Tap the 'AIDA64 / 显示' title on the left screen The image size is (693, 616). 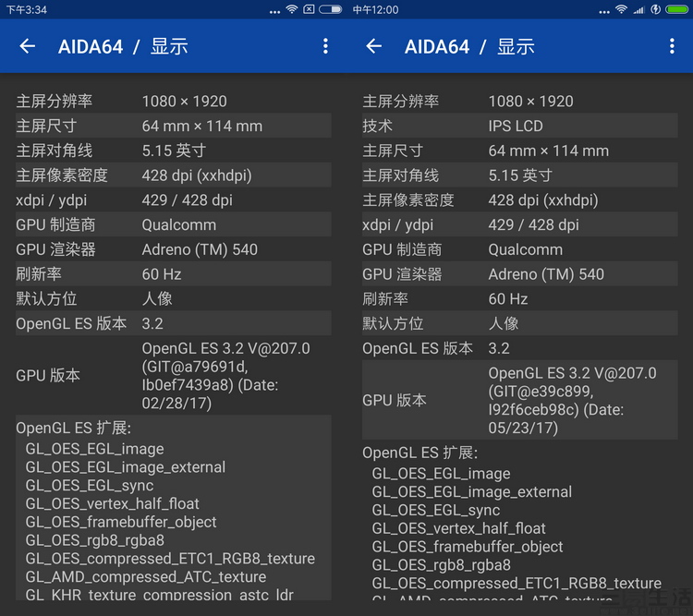point(123,46)
